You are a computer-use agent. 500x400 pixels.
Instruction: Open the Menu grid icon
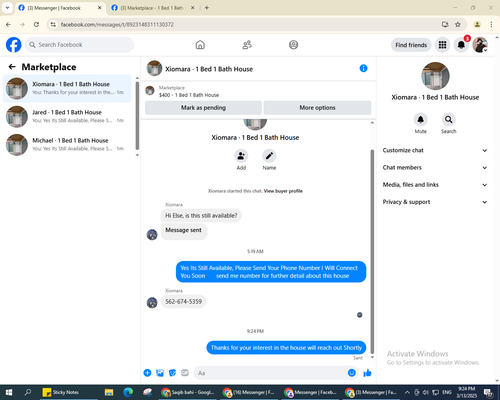[442, 45]
